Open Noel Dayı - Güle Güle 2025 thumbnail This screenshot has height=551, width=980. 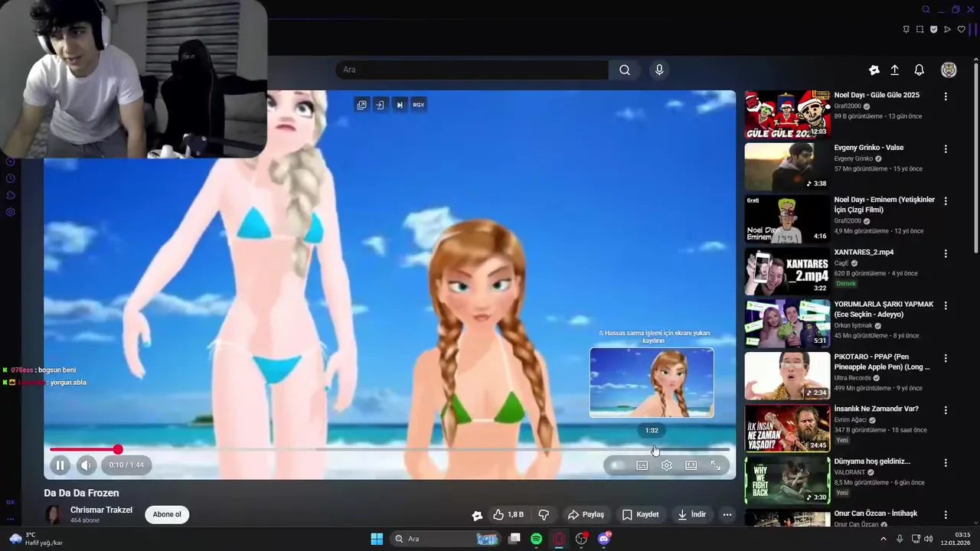(787, 114)
